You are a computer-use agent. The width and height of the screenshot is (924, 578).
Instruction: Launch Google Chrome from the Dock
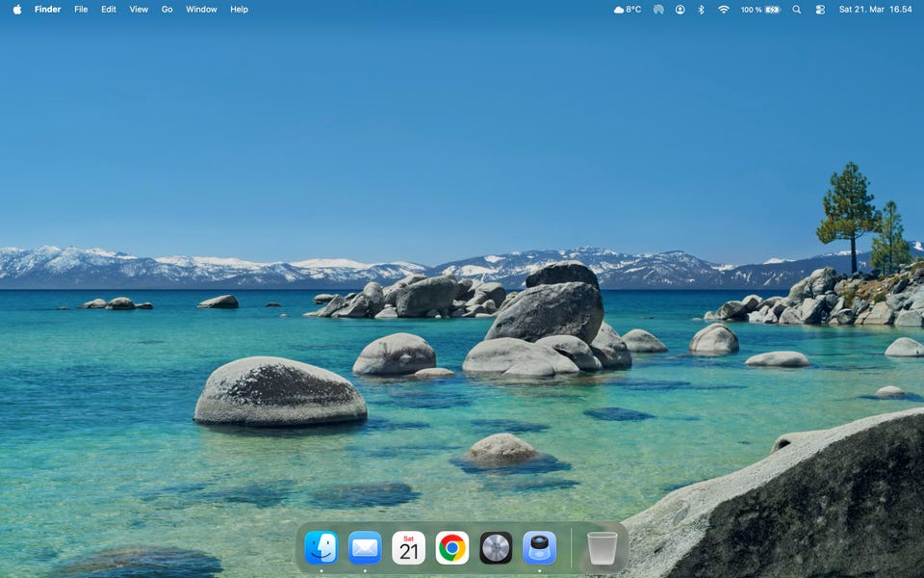tap(452, 548)
